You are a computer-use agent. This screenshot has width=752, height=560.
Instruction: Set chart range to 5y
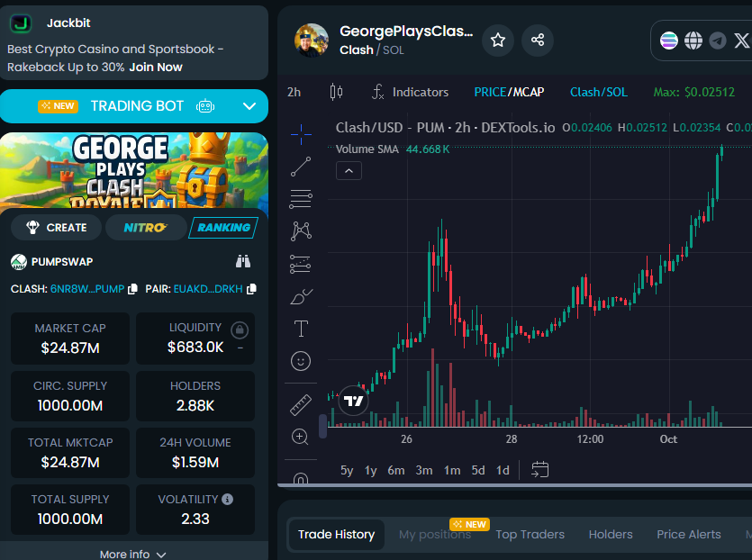[347, 470]
